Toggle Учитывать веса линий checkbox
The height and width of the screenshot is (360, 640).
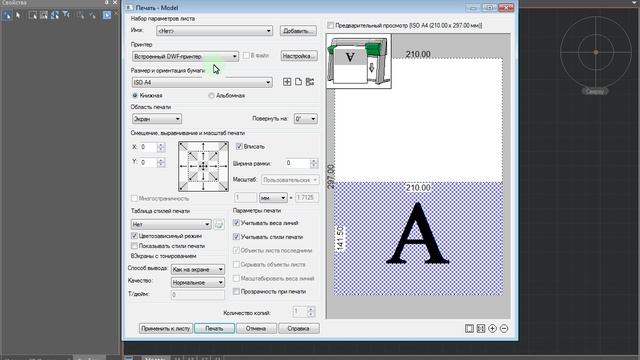tap(236, 223)
